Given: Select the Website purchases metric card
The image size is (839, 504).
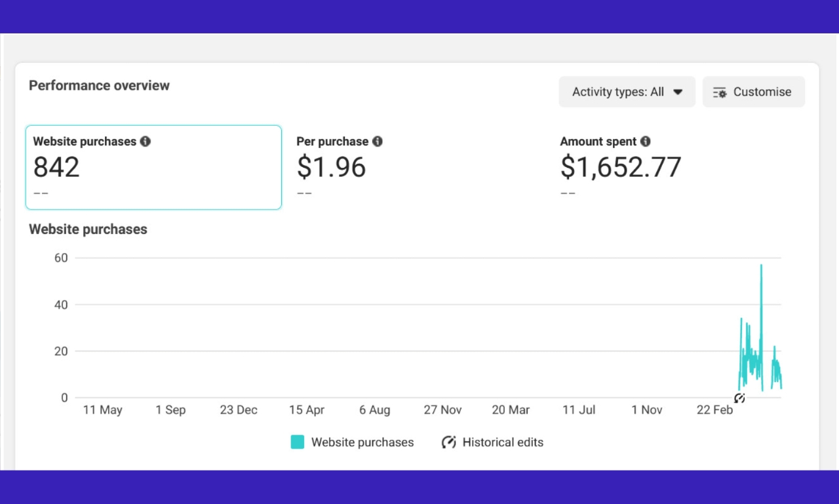Looking at the screenshot, I should (x=153, y=168).
